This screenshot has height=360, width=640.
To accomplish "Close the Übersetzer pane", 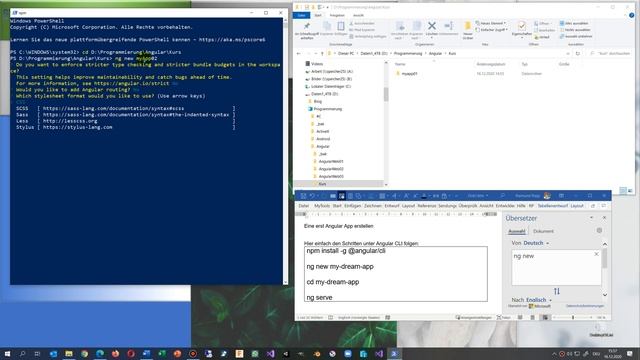I will pos(604,218).
